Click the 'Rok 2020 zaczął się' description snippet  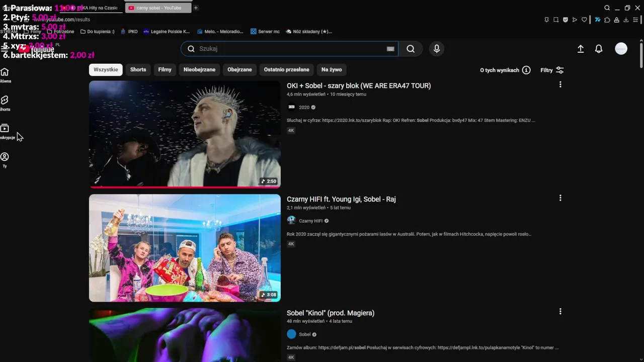[x=409, y=234]
